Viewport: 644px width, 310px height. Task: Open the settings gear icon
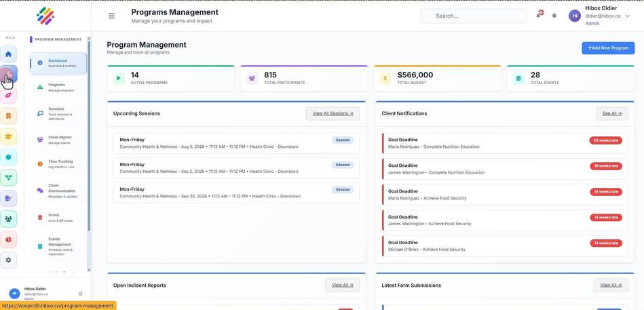pyautogui.click(x=8, y=260)
